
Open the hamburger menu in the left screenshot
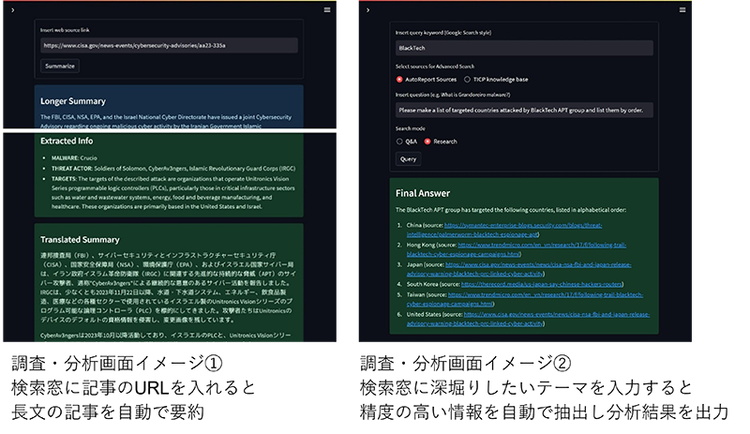point(327,10)
